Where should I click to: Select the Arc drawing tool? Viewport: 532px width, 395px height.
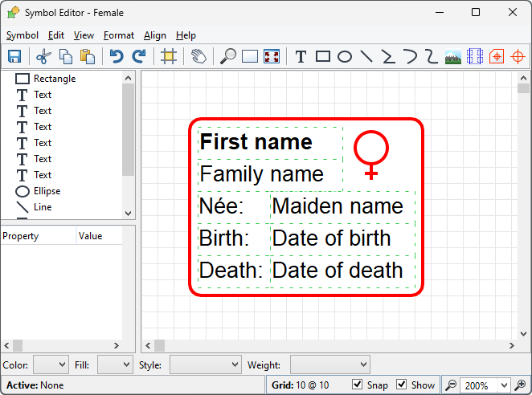410,57
